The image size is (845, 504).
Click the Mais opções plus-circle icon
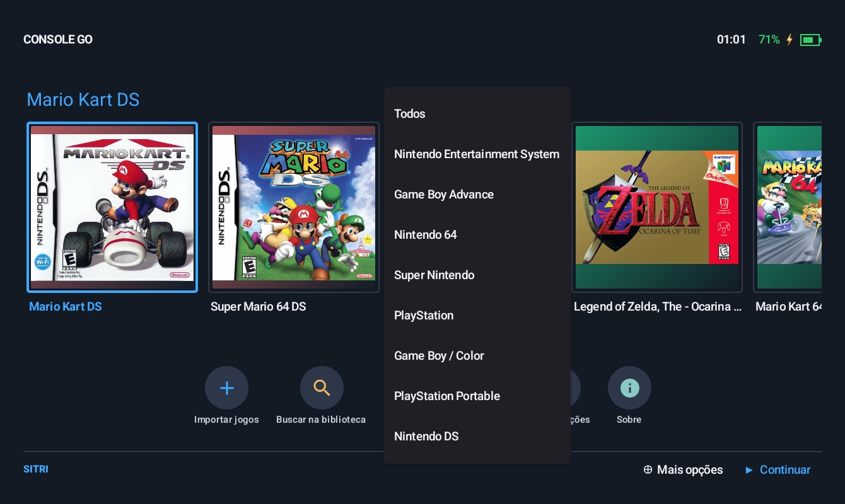click(648, 470)
